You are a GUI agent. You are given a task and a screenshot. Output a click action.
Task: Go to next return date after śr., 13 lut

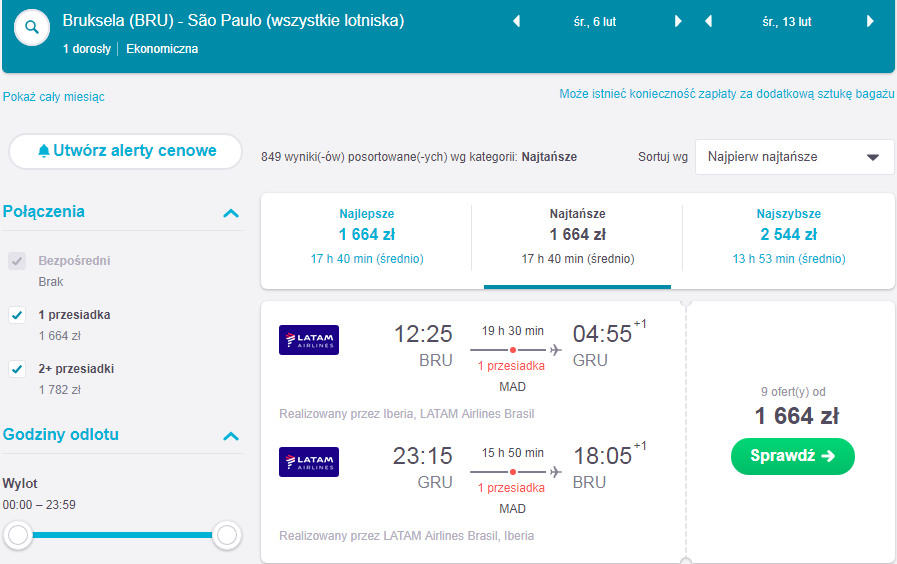[x=870, y=22]
